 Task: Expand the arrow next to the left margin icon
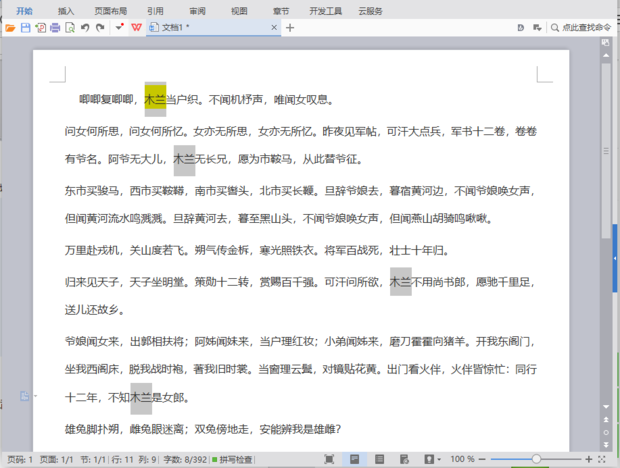[x=35, y=396]
